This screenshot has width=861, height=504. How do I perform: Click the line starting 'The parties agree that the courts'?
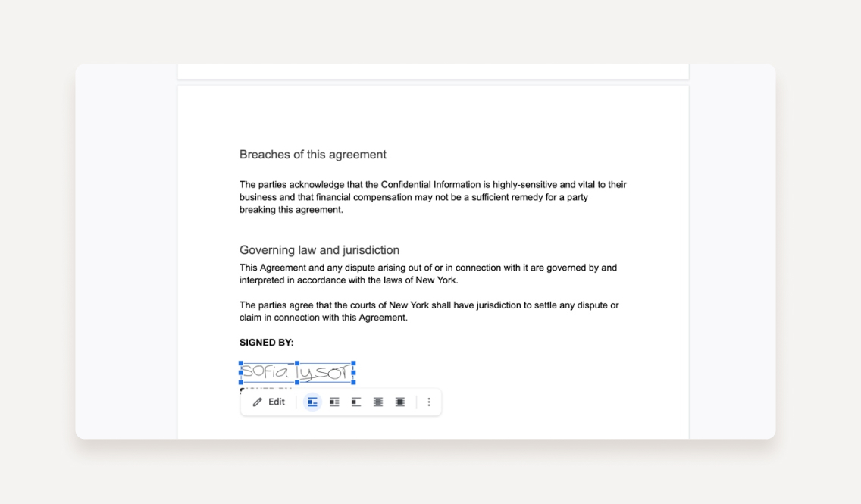point(429,305)
